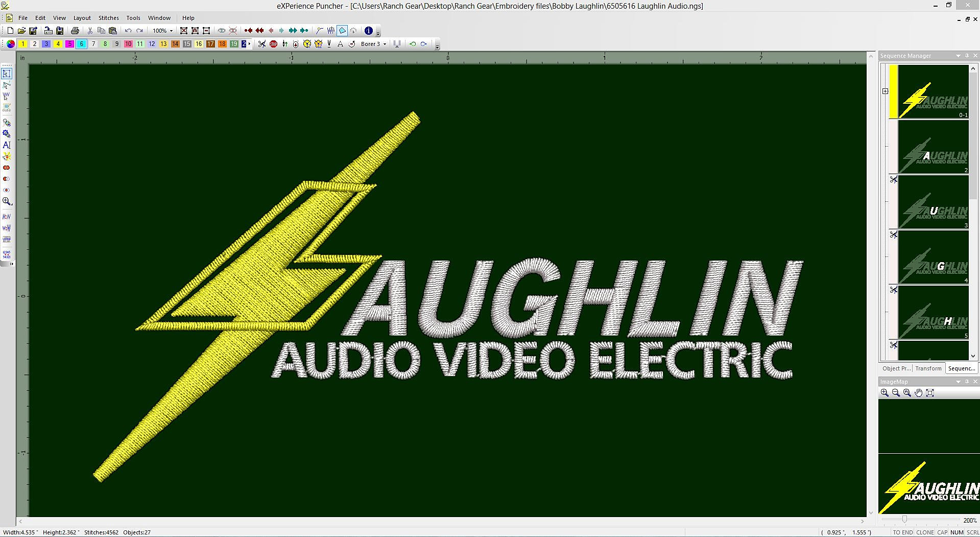
Task: Step forward with the double green arrows
Action: click(x=293, y=31)
